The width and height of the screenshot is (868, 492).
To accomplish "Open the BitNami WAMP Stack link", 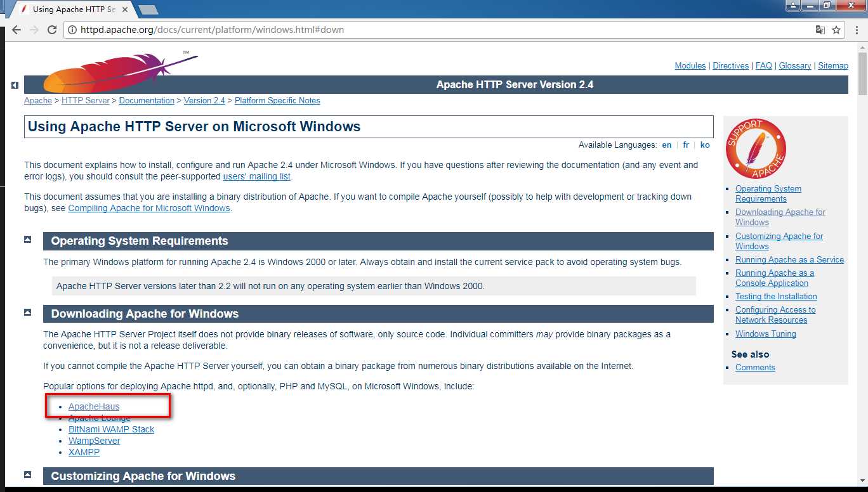I will click(112, 430).
